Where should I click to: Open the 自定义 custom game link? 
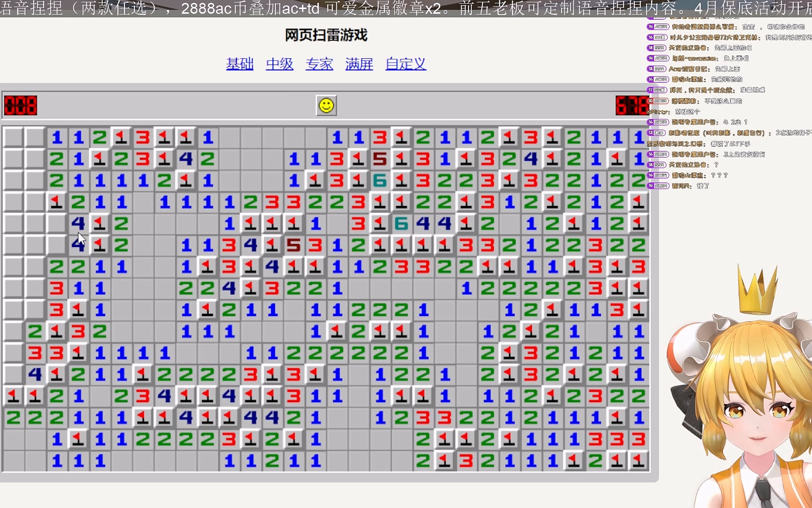tap(406, 64)
